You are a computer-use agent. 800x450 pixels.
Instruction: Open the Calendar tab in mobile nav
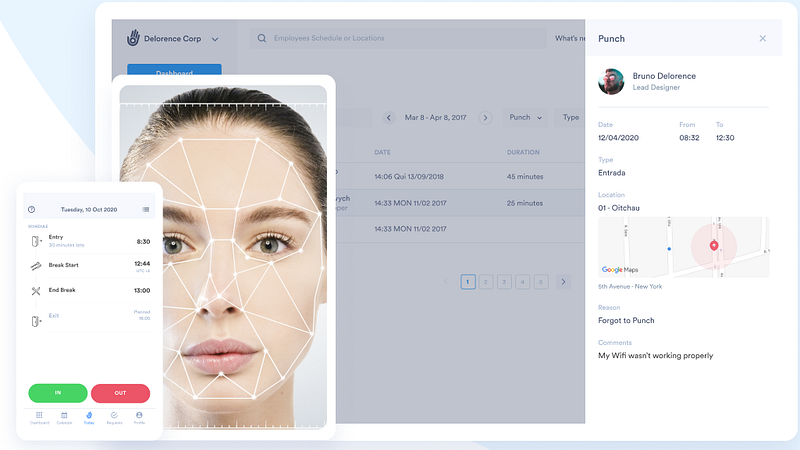coord(64,418)
